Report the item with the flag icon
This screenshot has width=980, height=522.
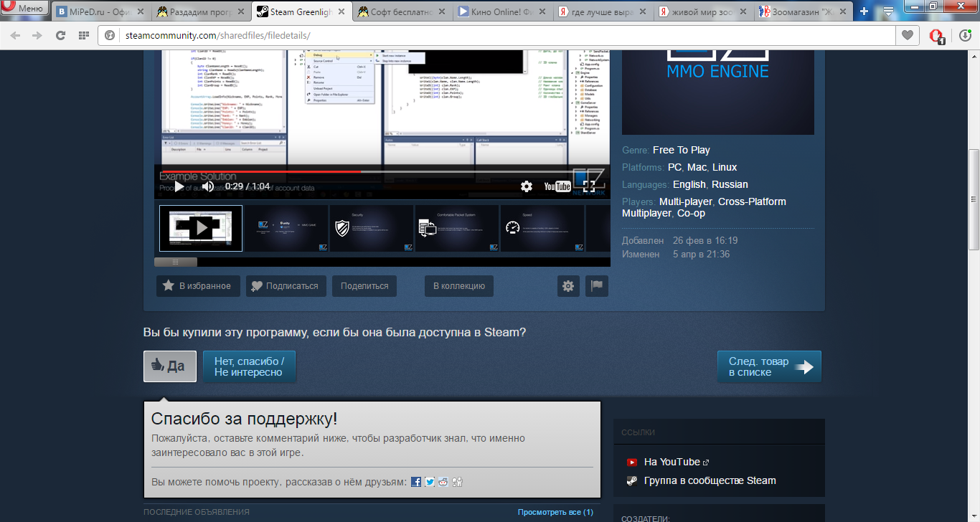pyautogui.click(x=597, y=286)
